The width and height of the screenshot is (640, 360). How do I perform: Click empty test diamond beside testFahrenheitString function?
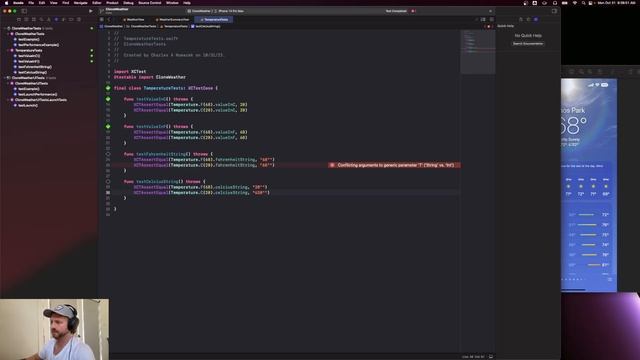coord(108,154)
